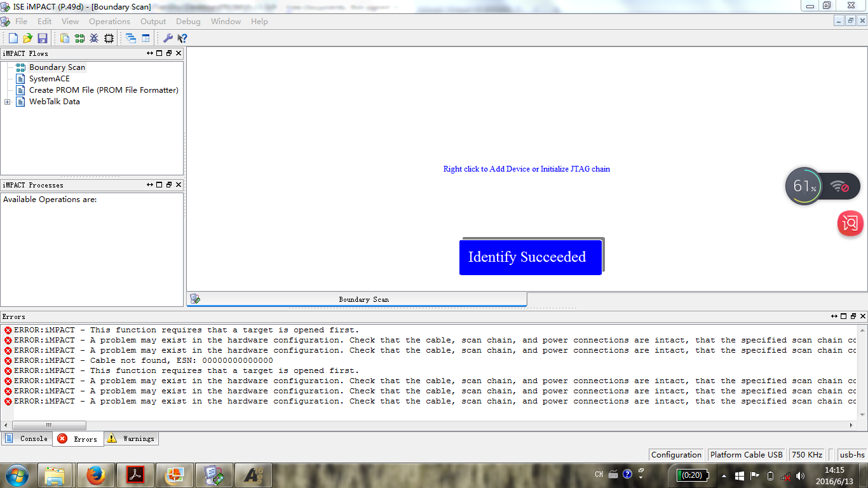Float the Errors panel
868x488 pixels.
(x=853, y=316)
